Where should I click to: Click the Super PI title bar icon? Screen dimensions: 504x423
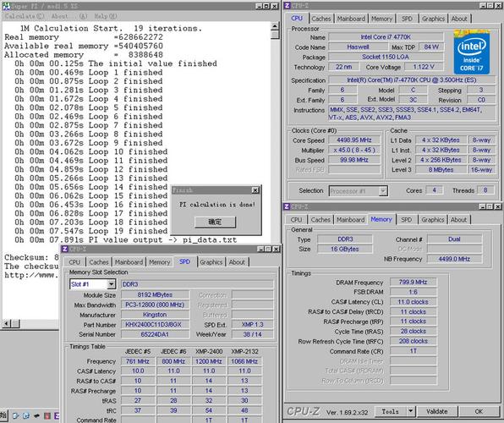tap(6, 6)
